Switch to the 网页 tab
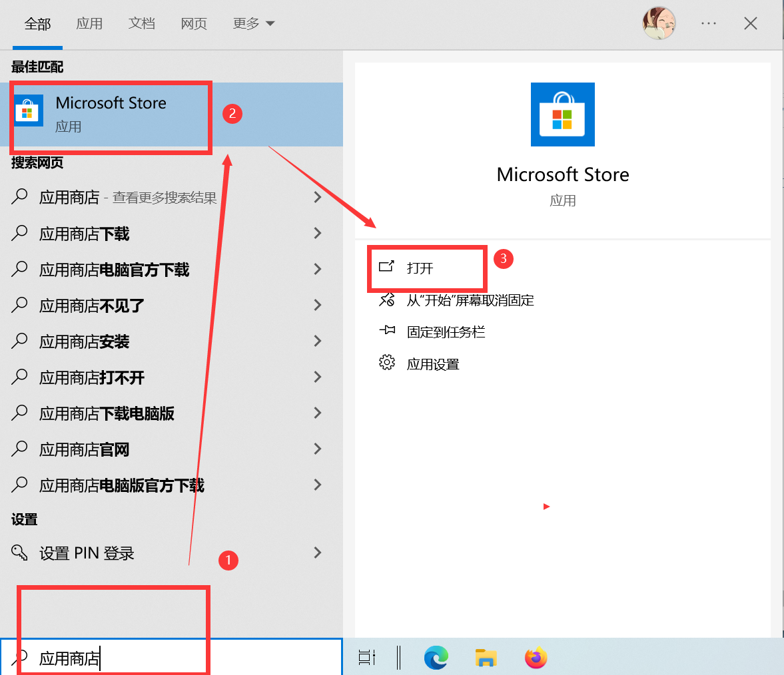Viewport: 784px width, 675px height. coord(193,23)
